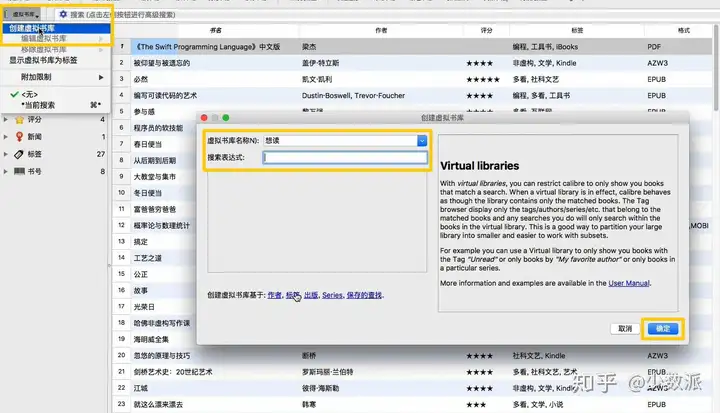This screenshot has width=720, height=413.
Task: Open 移除虚拟书库 submenu
Action: [56, 50]
